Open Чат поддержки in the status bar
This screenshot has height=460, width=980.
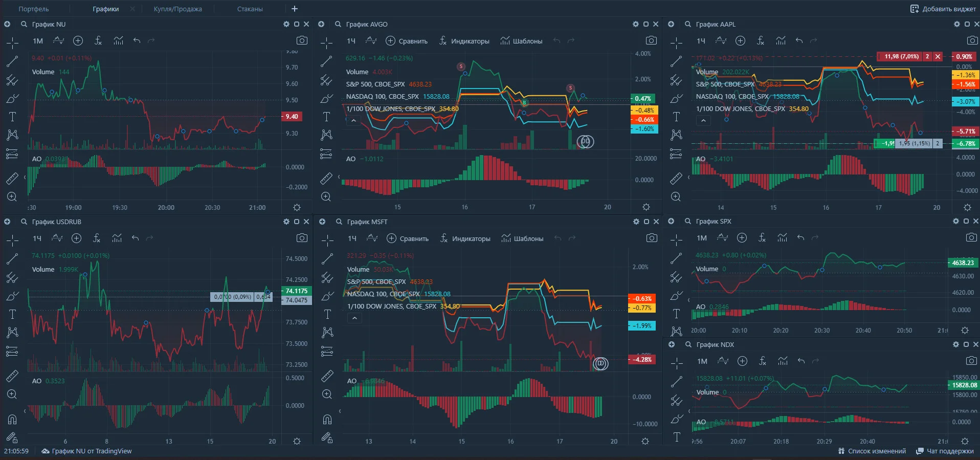pyautogui.click(x=945, y=451)
